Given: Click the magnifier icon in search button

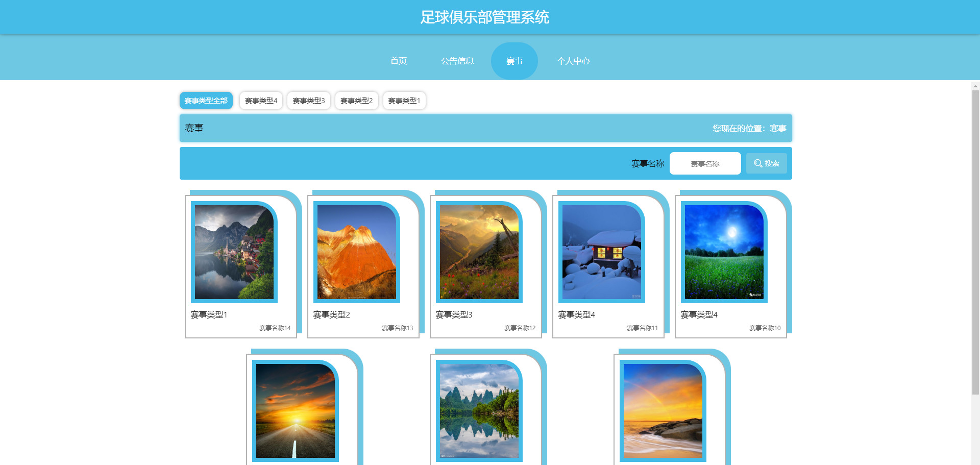Looking at the screenshot, I should (x=758, y=163).
